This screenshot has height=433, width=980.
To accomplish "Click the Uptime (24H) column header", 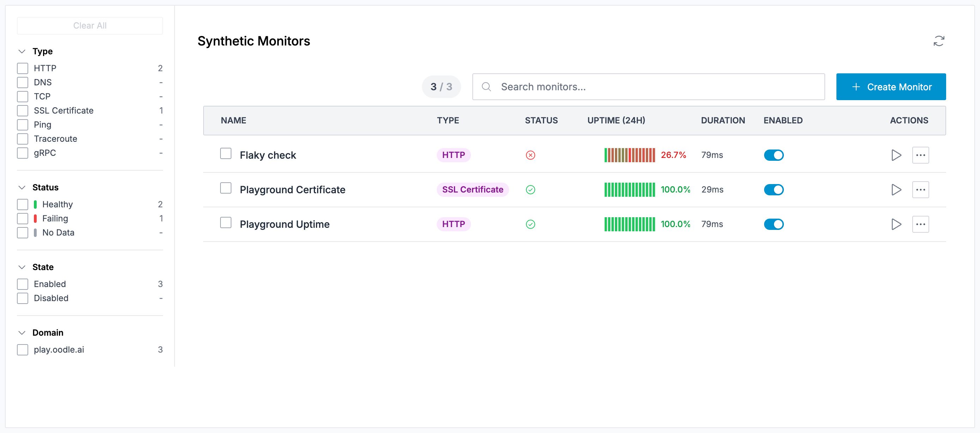I will [x=616, y=121].
